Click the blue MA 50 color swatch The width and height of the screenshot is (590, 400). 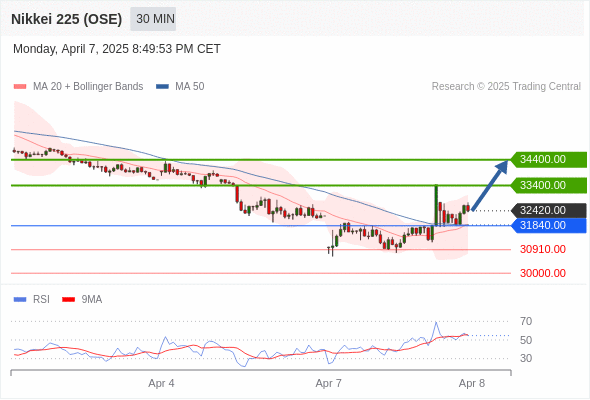pyautogui.click(x=162, y=87)
